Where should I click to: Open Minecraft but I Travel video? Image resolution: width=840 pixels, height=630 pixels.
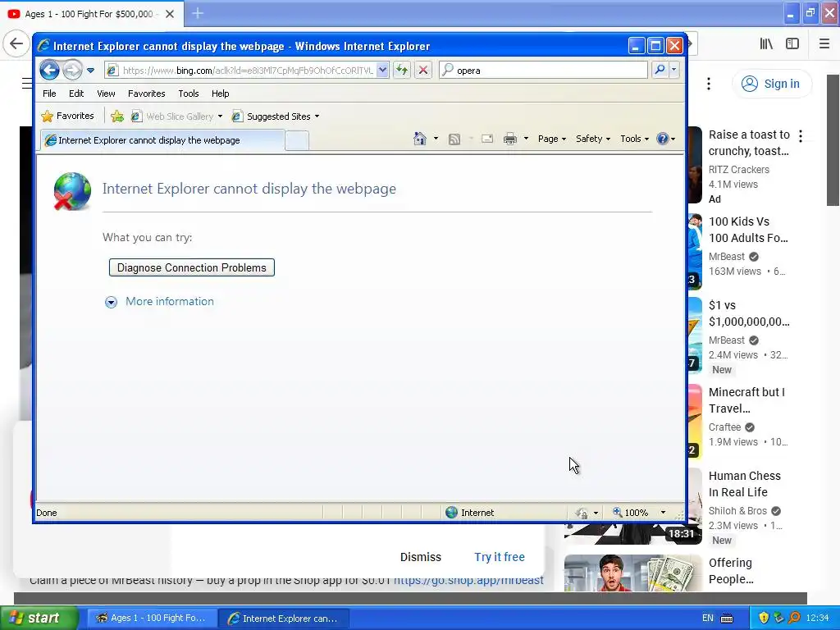pyautogui.click(x=746, y=400)
